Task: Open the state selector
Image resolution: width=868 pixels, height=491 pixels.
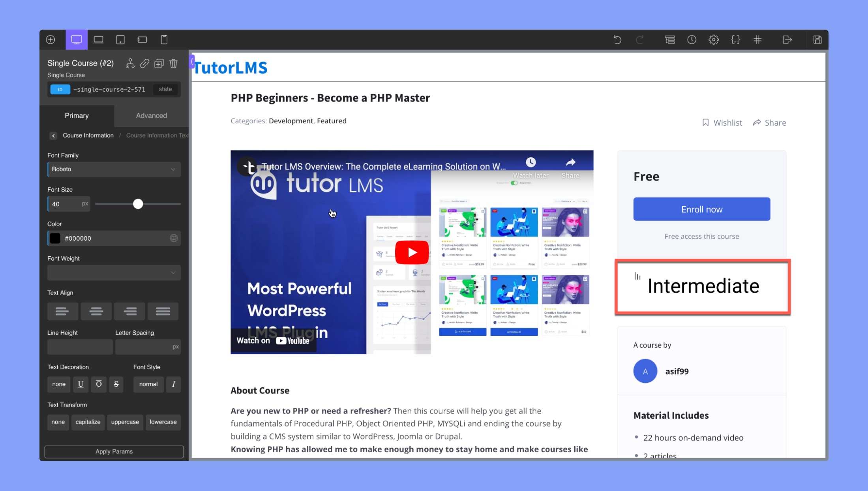Action: 165,89
